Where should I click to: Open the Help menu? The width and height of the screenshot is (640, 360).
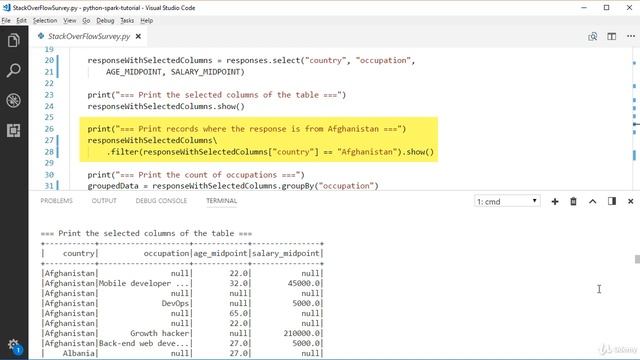(147, 20)
